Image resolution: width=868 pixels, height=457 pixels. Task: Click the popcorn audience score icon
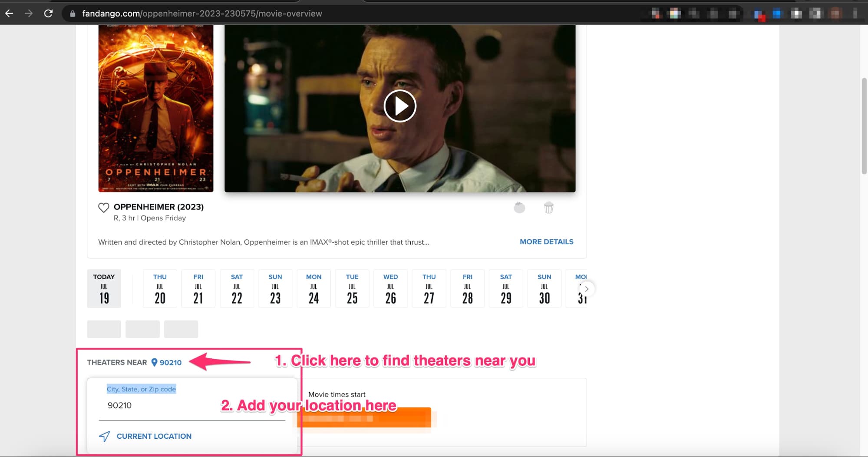click(548, 208)
